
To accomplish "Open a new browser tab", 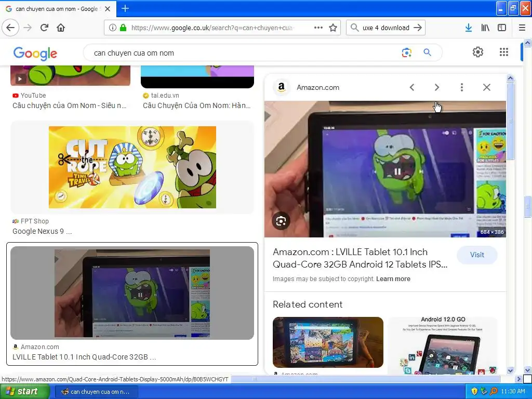I will [x=125, y=8].
